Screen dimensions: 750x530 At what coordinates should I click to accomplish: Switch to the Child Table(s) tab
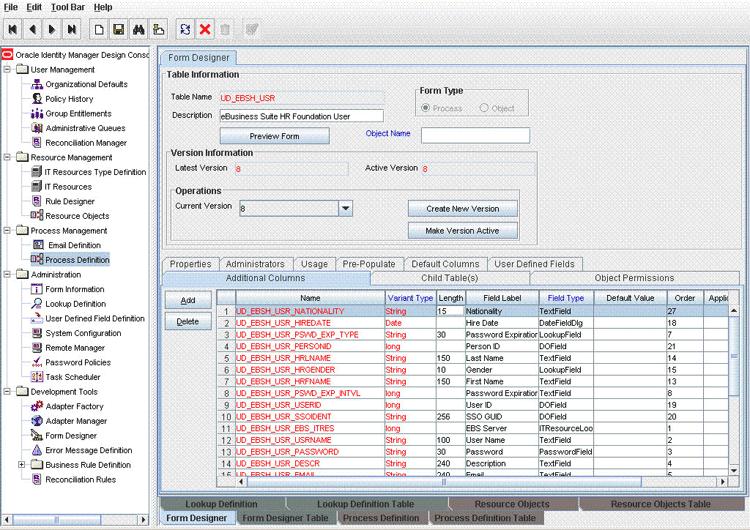pos(449,278)
